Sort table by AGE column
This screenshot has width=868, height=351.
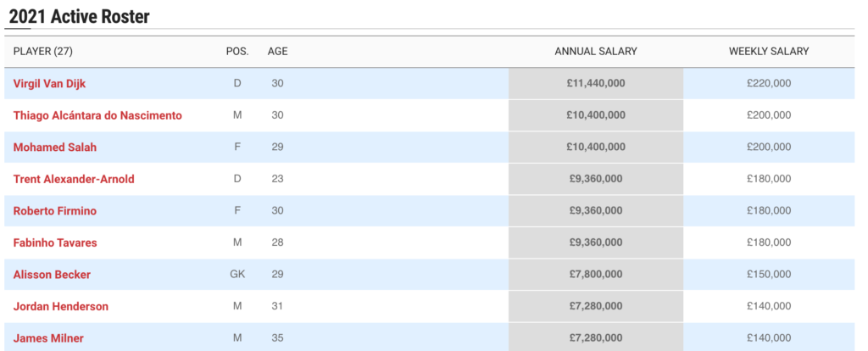click(277, 52)
